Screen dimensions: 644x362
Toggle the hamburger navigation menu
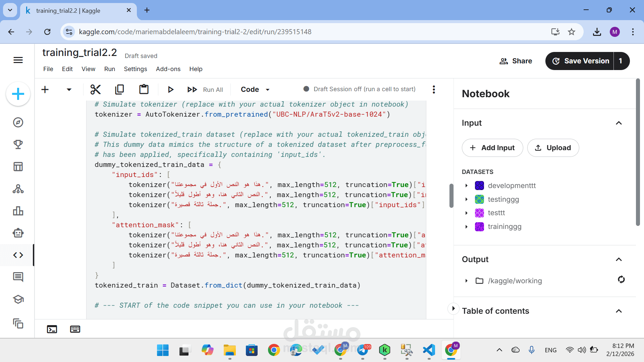tap(18, 60)
